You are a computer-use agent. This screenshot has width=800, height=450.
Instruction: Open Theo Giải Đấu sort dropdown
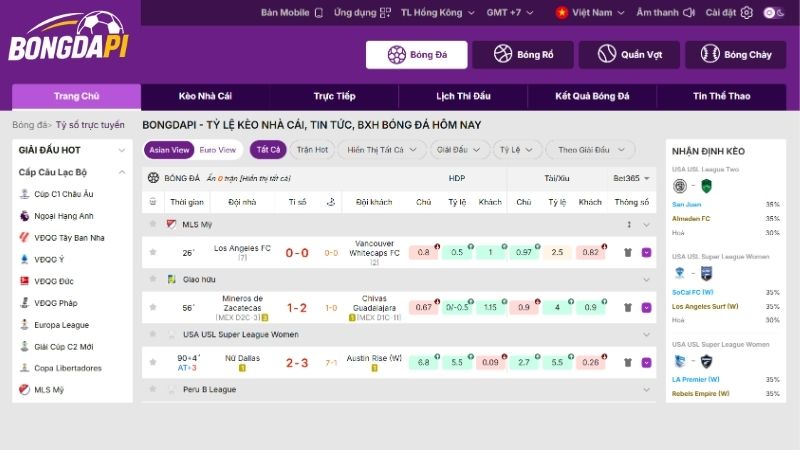591,150
